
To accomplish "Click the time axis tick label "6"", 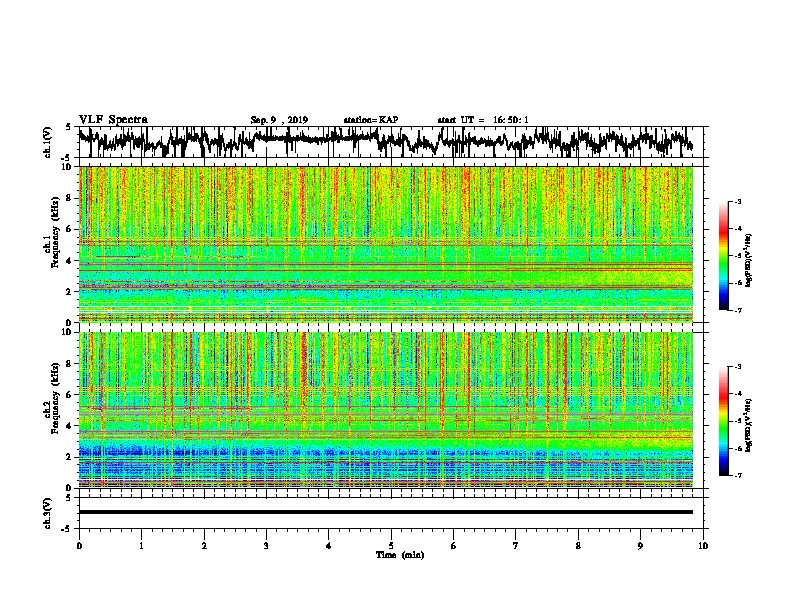I will [x=454, y=546].
